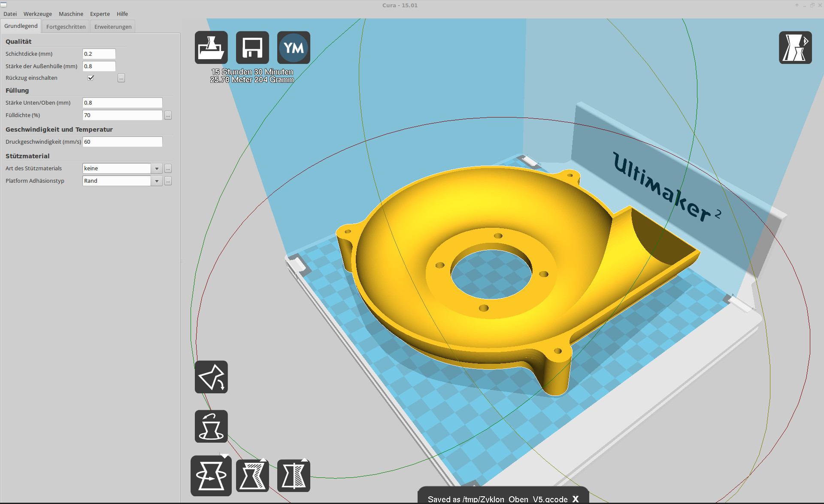The image size is (824, 504).
Task: Click the Lay flat icon
Action: 211,377
